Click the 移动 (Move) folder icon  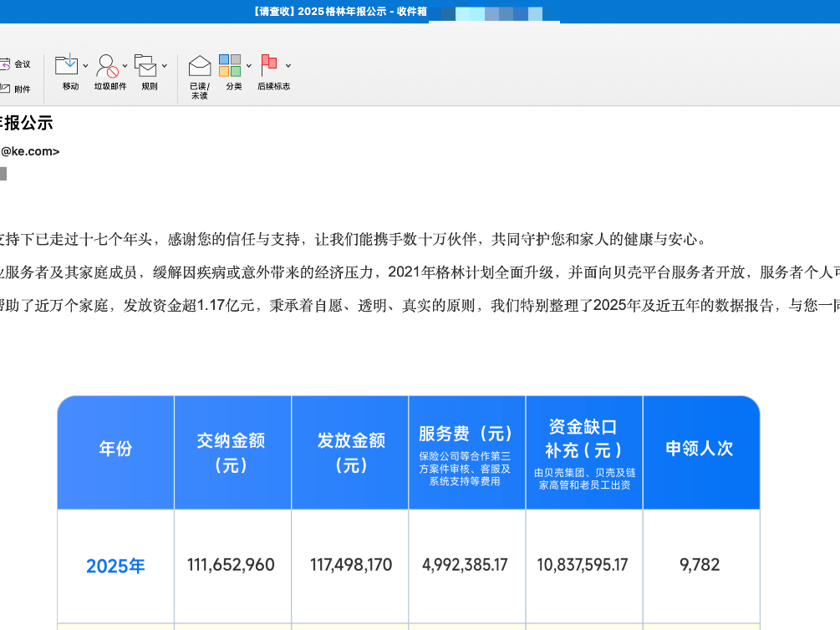tap(66, 65)
